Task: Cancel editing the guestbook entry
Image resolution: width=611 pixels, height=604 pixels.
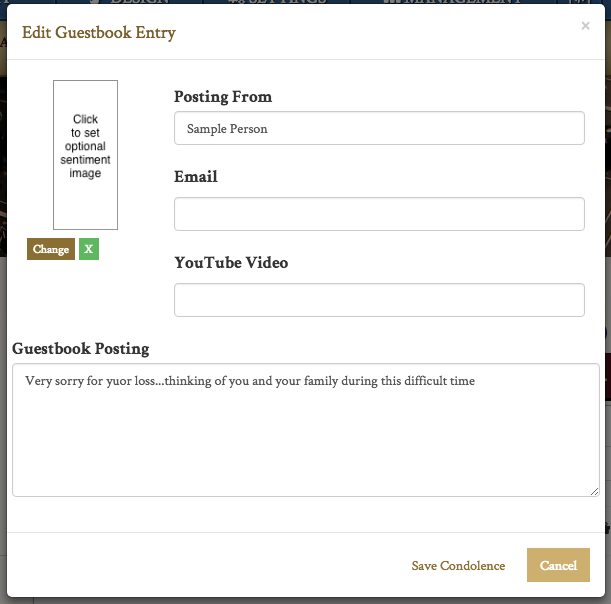Action: tap(558, 565)
